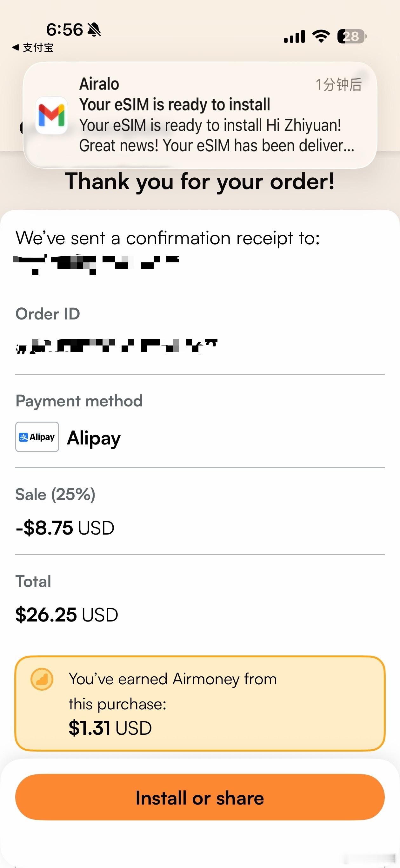Tap the Alipay logo badge

37,437
